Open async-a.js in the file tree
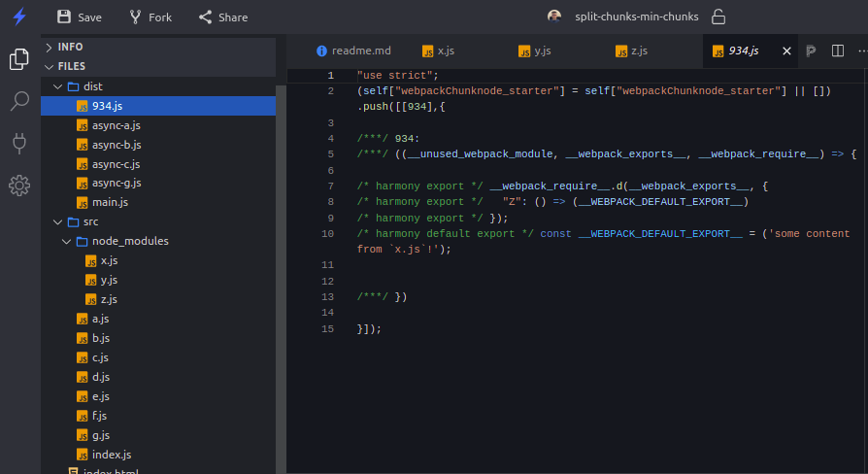Screen dimensions: 868x474 coord(116,125)
